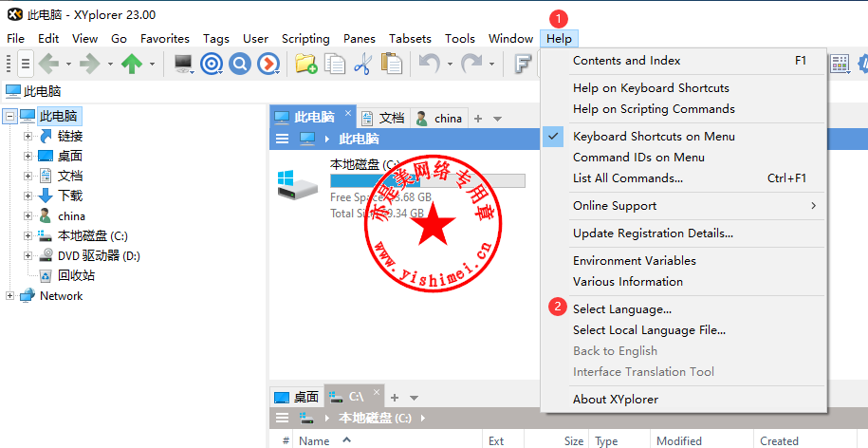Viewport: 868px width, 448px height.
Task: Click the orange arrow goto icon
Action: click(268, 64)
